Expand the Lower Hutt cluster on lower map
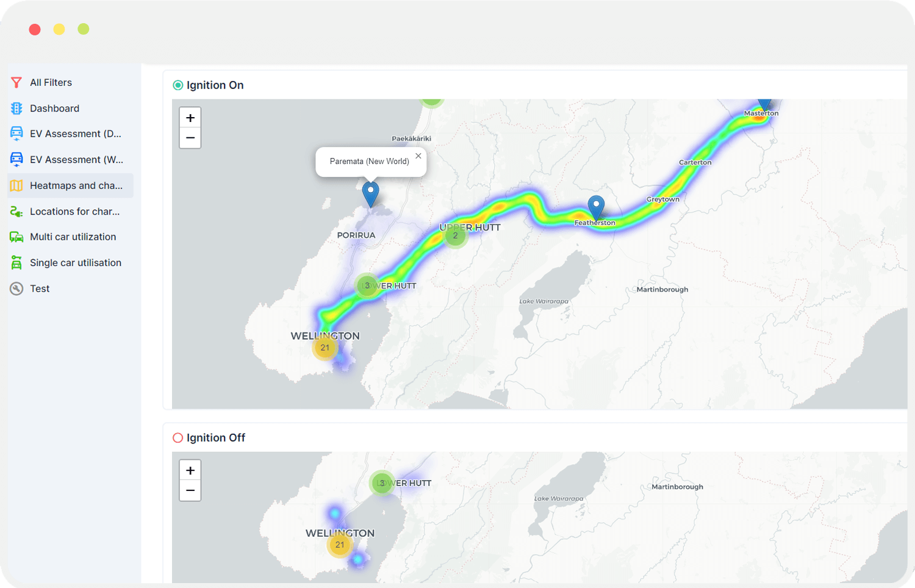915x588 pixels. (382, 482)
